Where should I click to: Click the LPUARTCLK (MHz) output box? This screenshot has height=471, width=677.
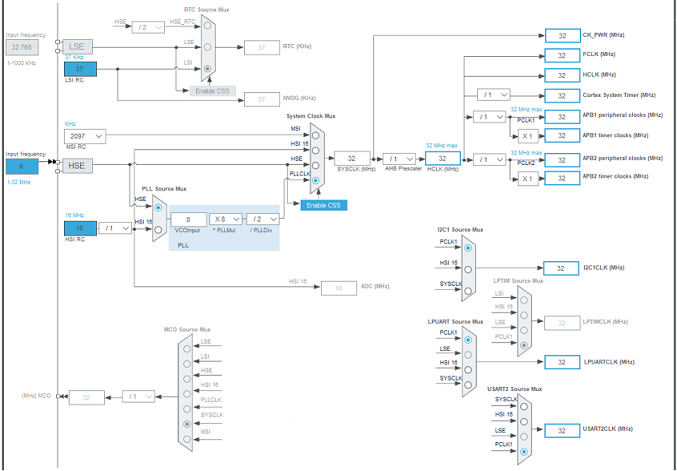(x=562, y=362)
